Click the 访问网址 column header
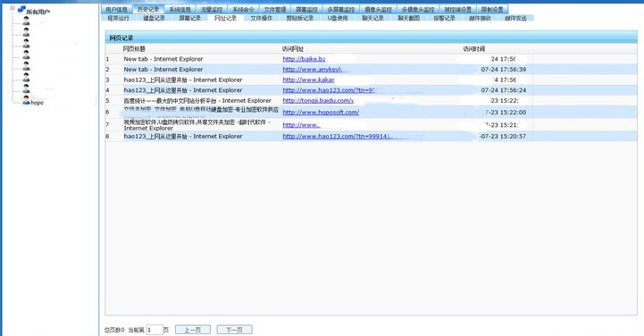 click(x=292, y=49)
